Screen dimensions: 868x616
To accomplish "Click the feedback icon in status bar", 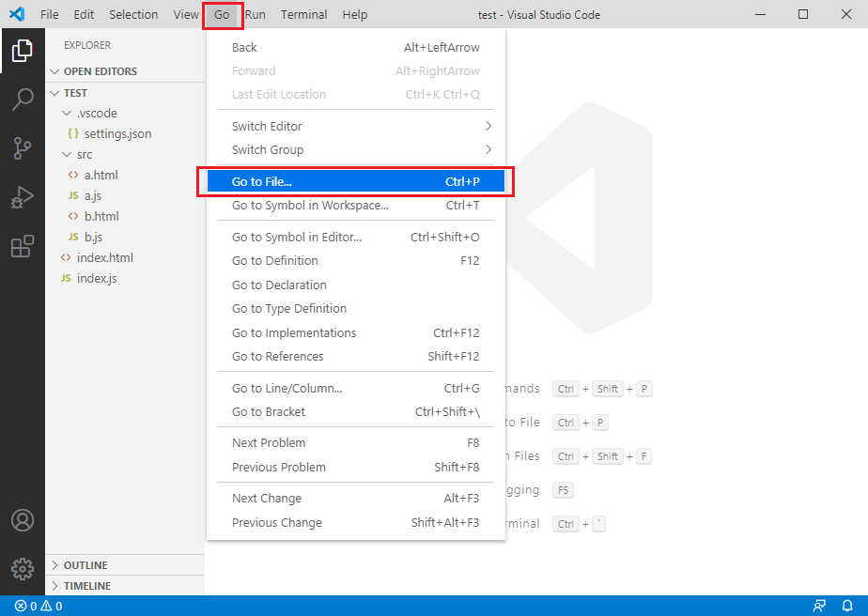I will coord(819,606).
